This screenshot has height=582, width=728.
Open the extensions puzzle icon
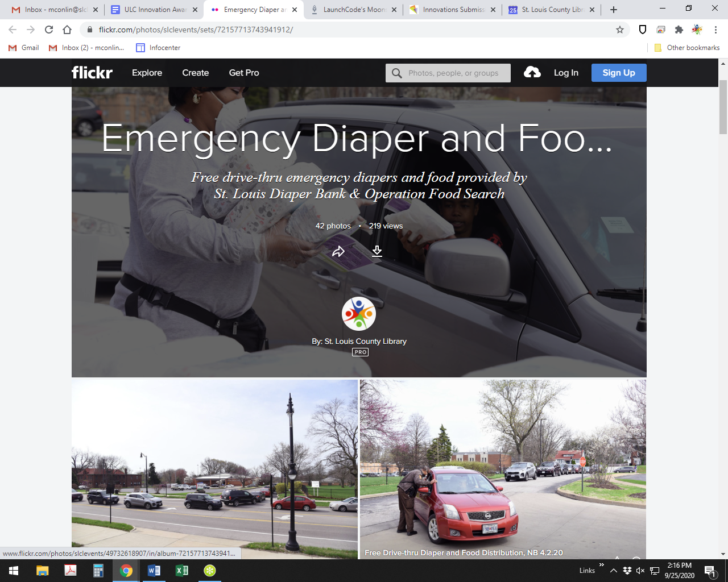679,30
